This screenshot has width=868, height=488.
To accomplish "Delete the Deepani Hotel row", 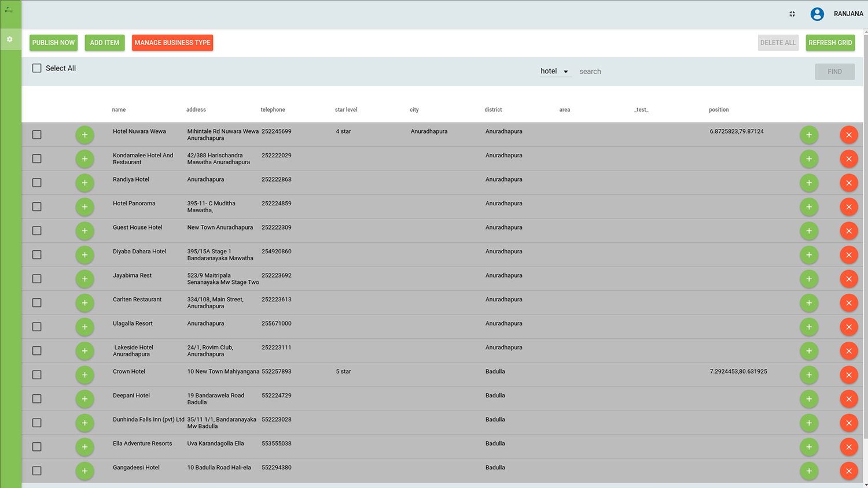I will coord(849,399).
